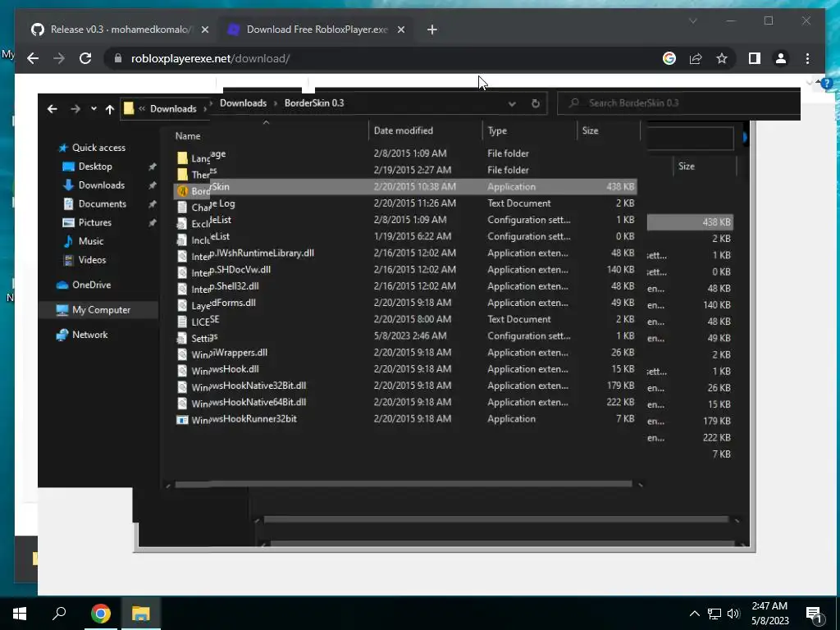Select the BorderSkin application icon
The height and width of the screenshot is (630, 840).
tap(183, 190)
